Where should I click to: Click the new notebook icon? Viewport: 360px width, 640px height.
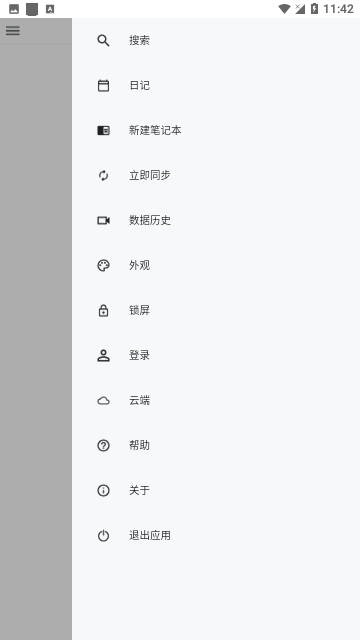[103, 131]
